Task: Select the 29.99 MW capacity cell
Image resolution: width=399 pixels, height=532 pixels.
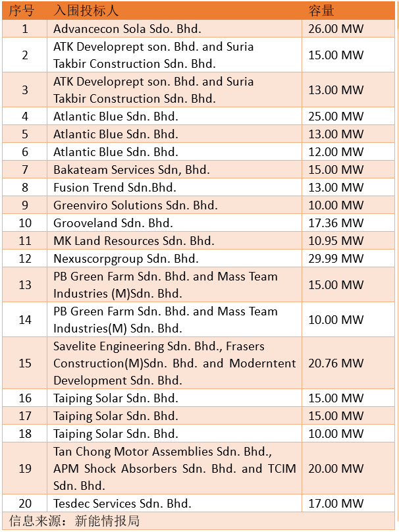Action: click(336, 259)
